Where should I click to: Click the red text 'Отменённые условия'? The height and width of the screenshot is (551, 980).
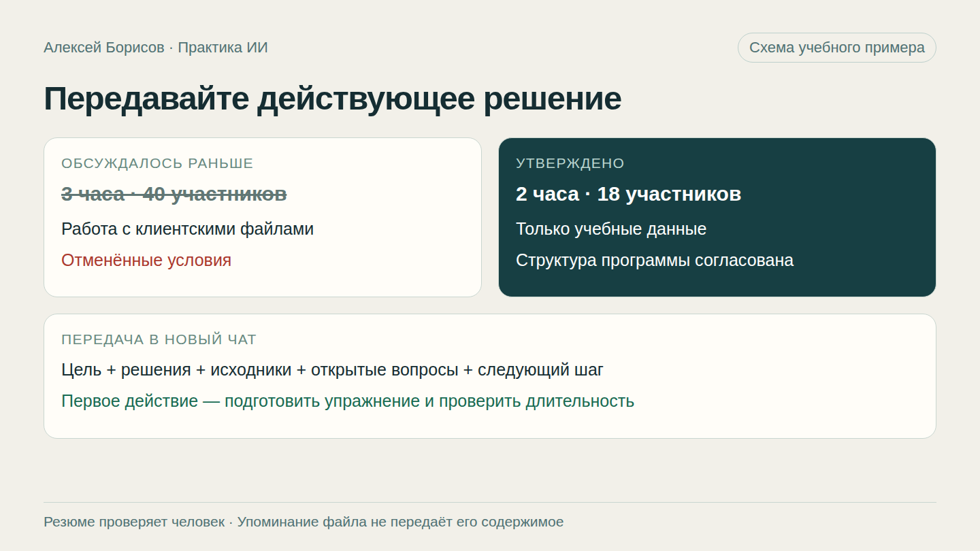click(146, 261)
